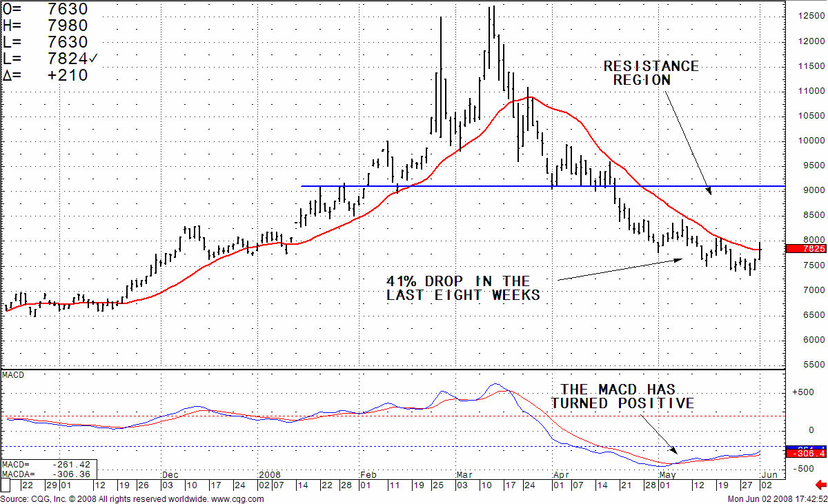This screenshot has width=828, height=504.
Task: Click the 2008 year marker on time axis
Action: coord(268,475)
